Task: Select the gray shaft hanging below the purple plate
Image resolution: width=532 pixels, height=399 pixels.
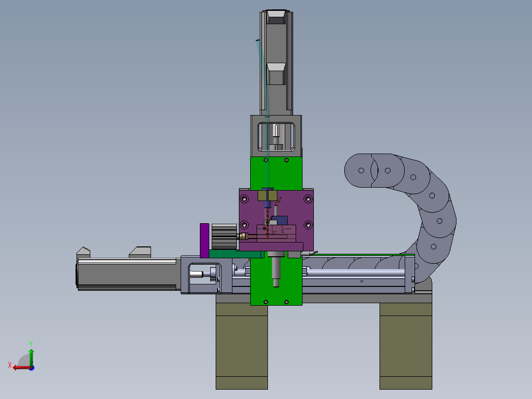Action: point(276,270)
